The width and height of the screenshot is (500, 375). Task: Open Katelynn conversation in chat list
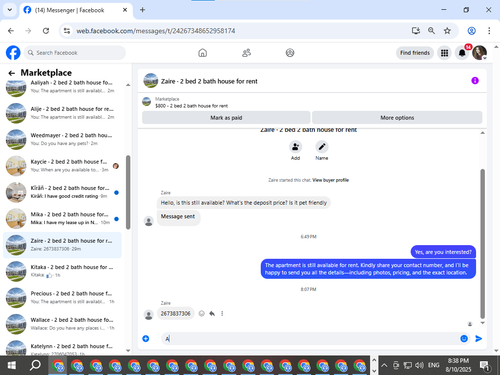pos(62,347)
